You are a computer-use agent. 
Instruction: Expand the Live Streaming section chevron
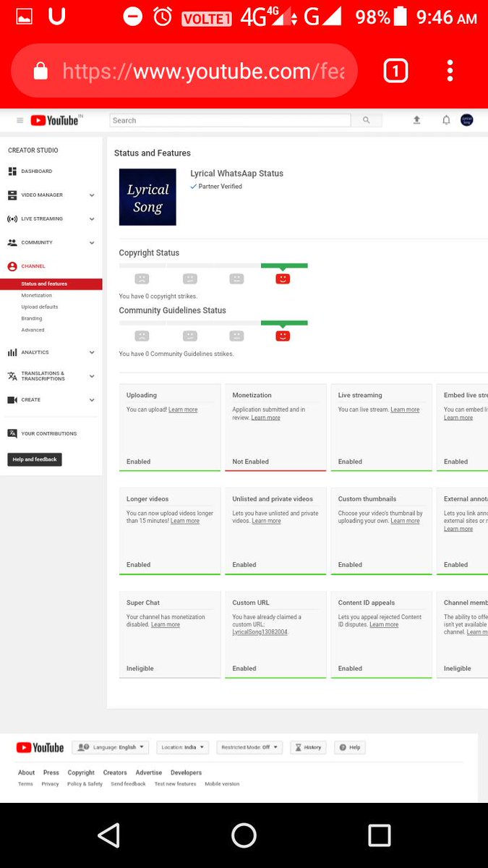click(x=92, y=218)
